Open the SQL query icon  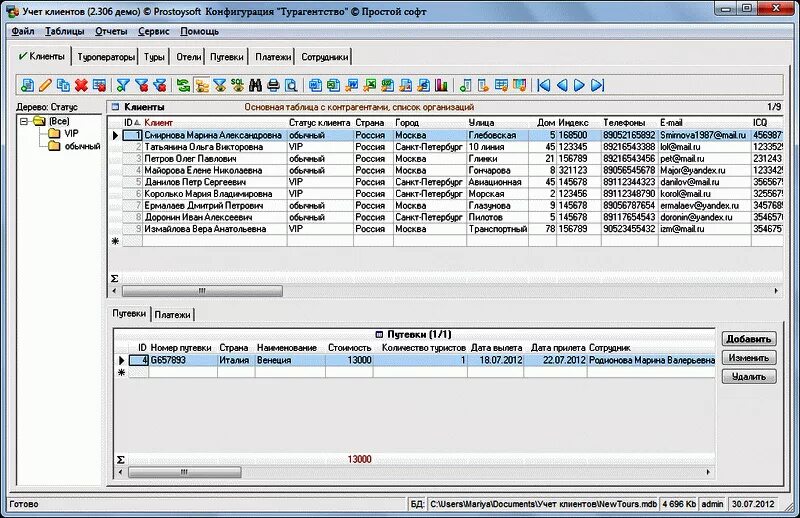point(237,85)
